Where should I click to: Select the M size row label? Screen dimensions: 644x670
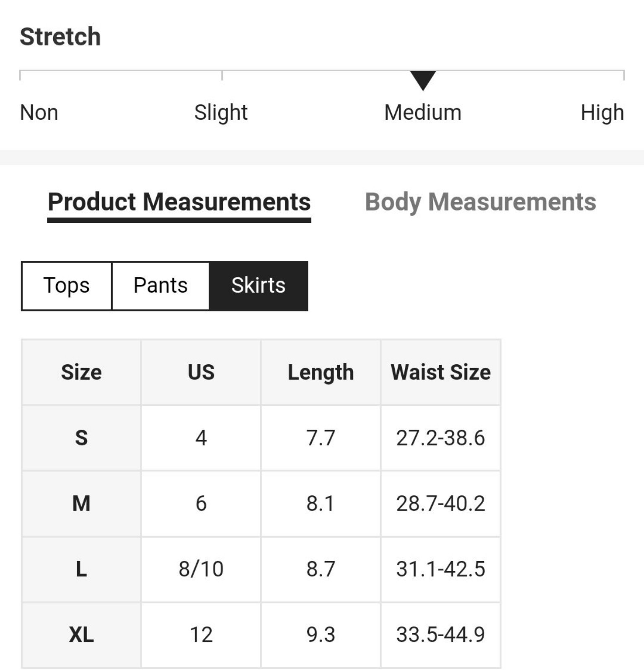coord(81,503)
